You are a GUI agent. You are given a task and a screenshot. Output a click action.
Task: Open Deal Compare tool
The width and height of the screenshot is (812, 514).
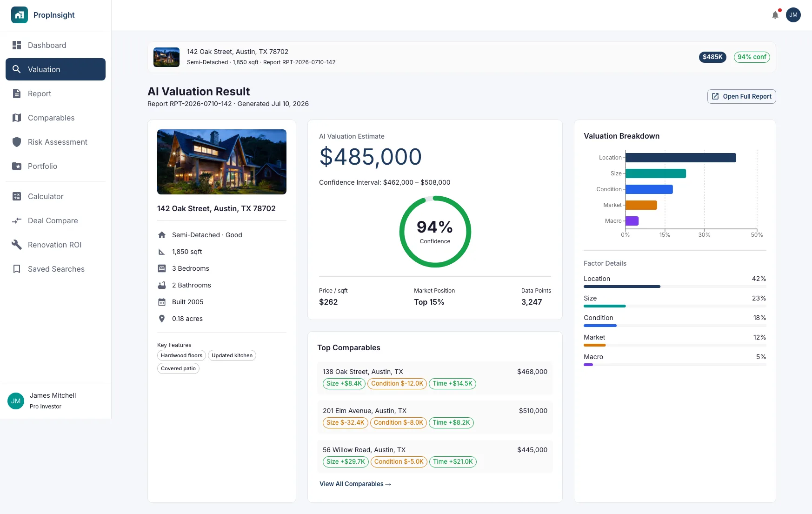(x=55, y=220)
